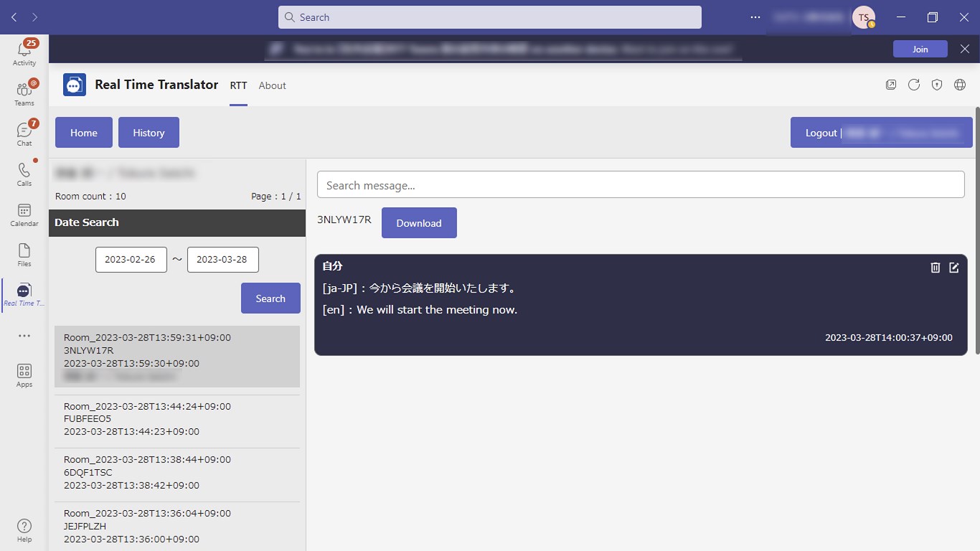Focus the top Teams Search box

point(490,17)
